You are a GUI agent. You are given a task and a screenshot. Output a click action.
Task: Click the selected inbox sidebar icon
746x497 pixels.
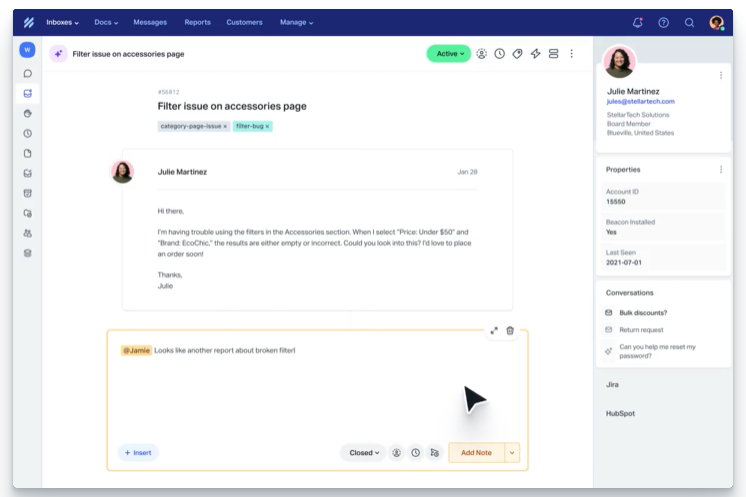[28, 93]
